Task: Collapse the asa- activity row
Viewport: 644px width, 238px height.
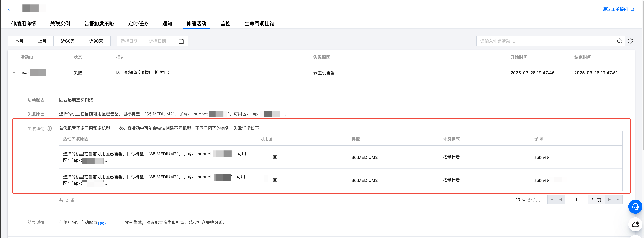Action: [x=14, y=73]
